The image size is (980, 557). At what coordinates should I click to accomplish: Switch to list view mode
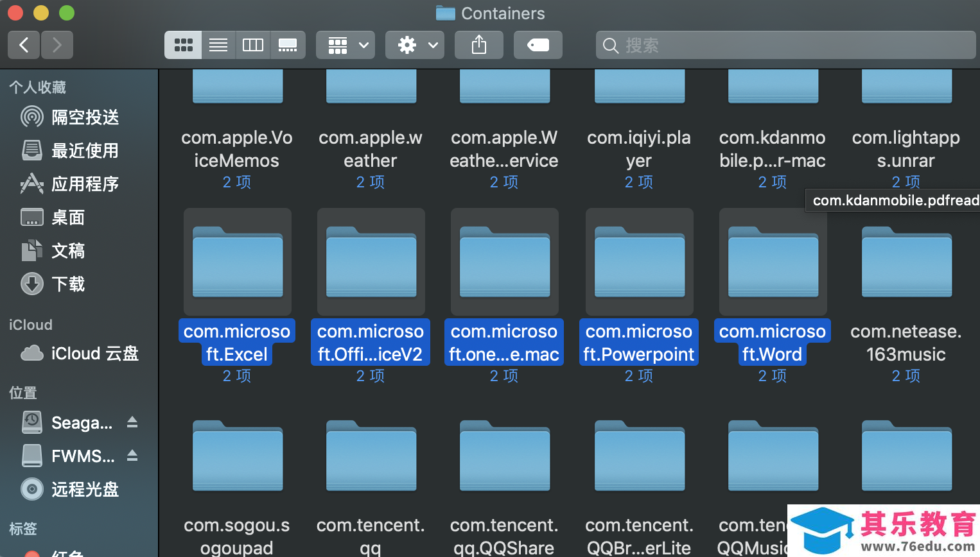[x=218, y=45]
